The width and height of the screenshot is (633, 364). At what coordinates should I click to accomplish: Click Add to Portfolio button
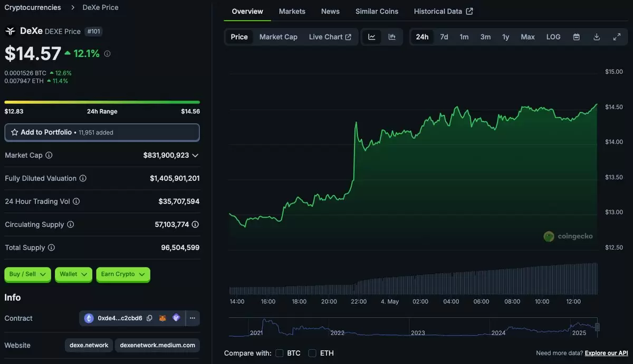pyautogui.click(x=102, y=132)
